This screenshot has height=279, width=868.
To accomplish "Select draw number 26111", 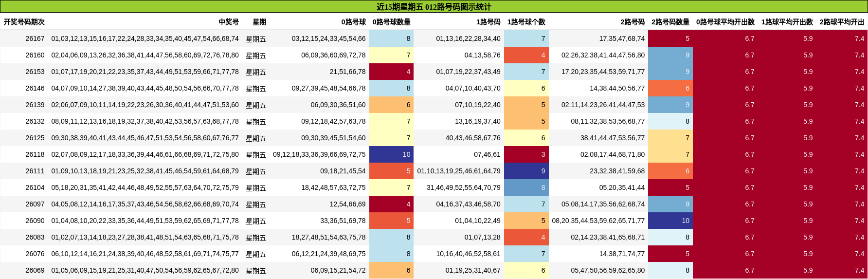I will click(x=35, y=171).
